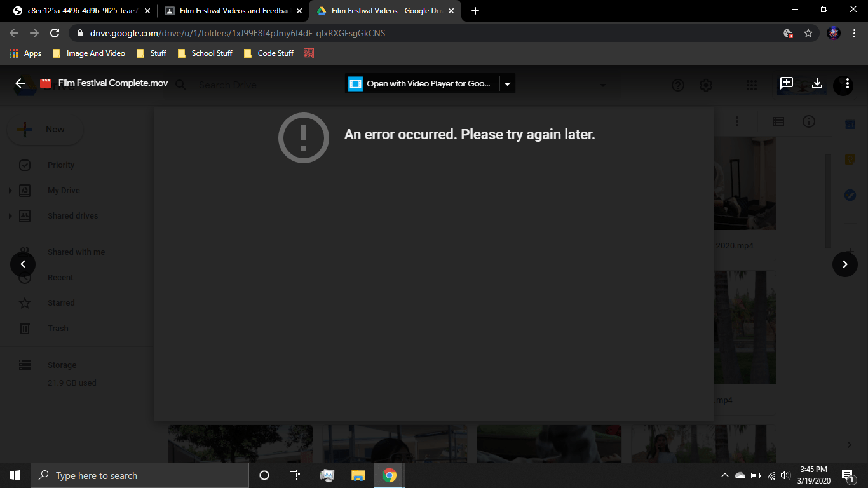Open Google Keep notes panel

click(850, 159)
